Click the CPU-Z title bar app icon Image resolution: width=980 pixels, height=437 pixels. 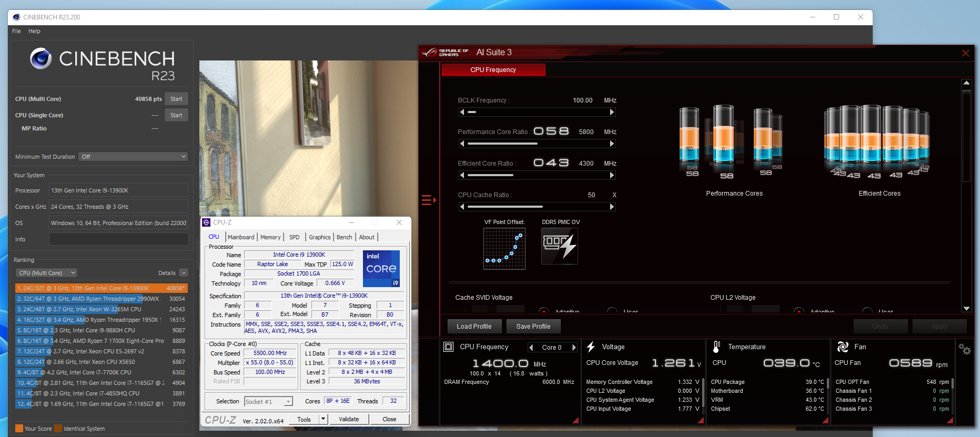pos(207,222)
